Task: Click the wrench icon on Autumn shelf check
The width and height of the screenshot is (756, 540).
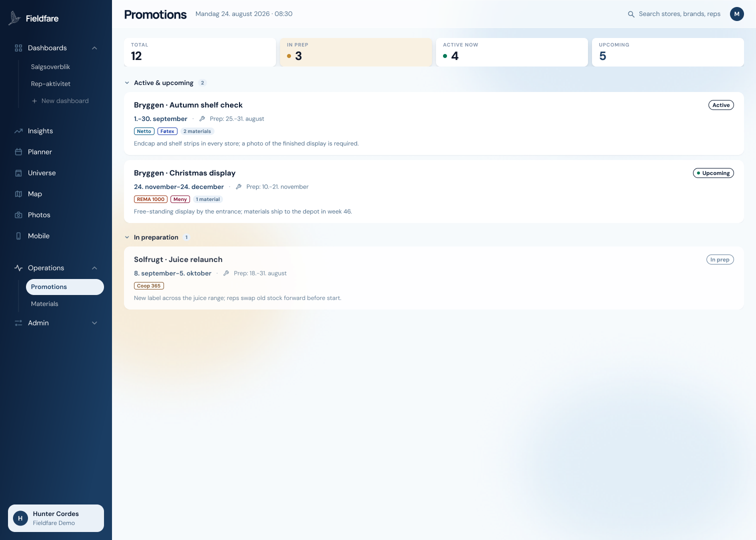Action: (x=202, y=119)
